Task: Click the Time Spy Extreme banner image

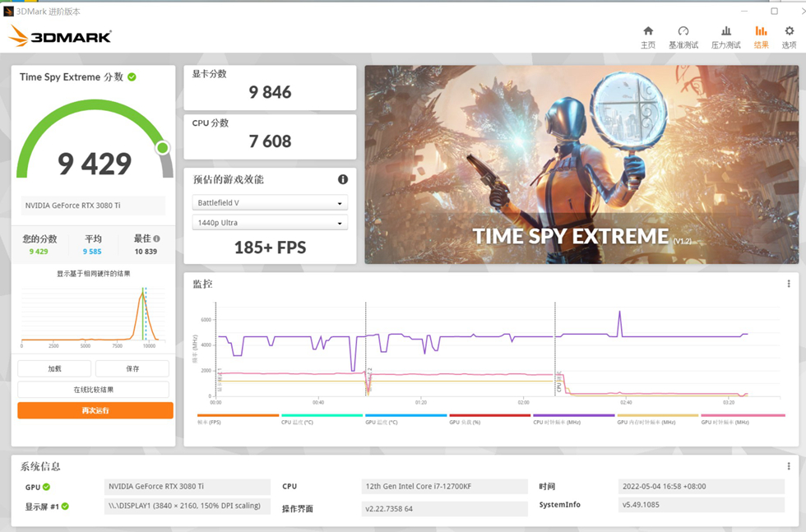Action: pyautogui.click(x=581, y=164)
